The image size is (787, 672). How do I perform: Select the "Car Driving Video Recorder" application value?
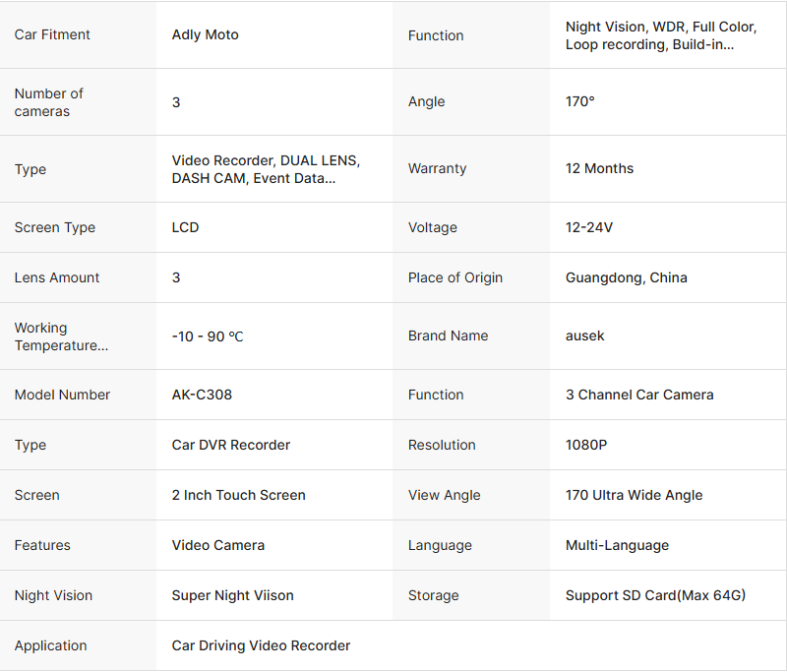pos(261,645)
